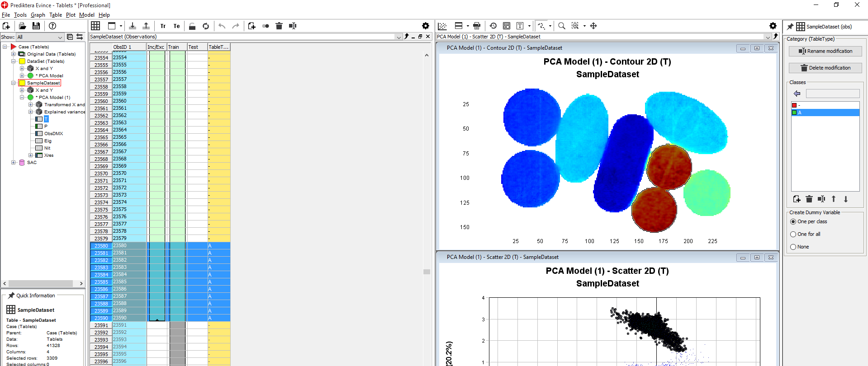Open the Model menu
Viewport: 868px width, 366px height.
pos(86,15)
